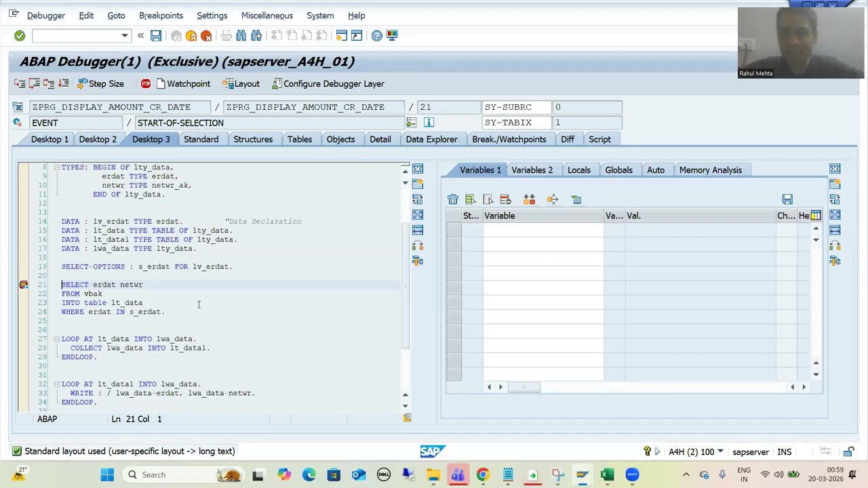
Task: Select the Locals tab
Action: pyautogui.click(x=579, y=170)
